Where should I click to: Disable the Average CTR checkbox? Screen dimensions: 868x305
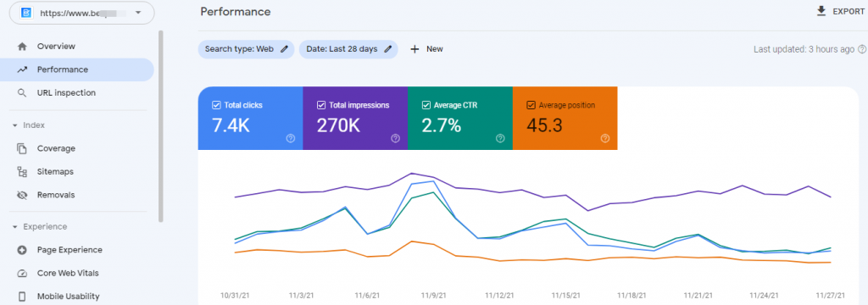coord(426,104)
